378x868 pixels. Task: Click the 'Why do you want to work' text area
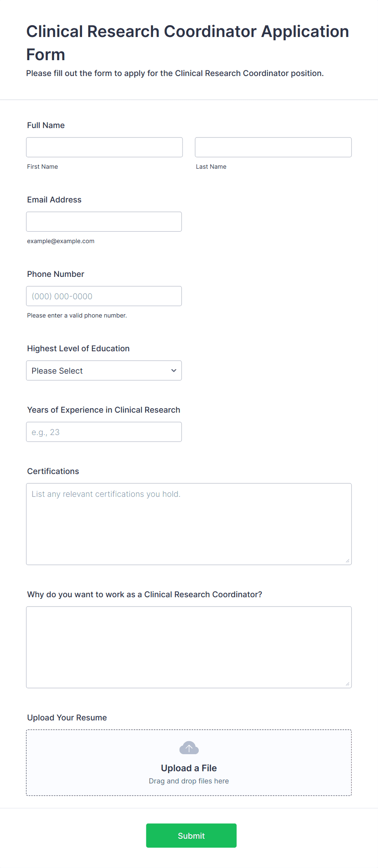(189, 647)
